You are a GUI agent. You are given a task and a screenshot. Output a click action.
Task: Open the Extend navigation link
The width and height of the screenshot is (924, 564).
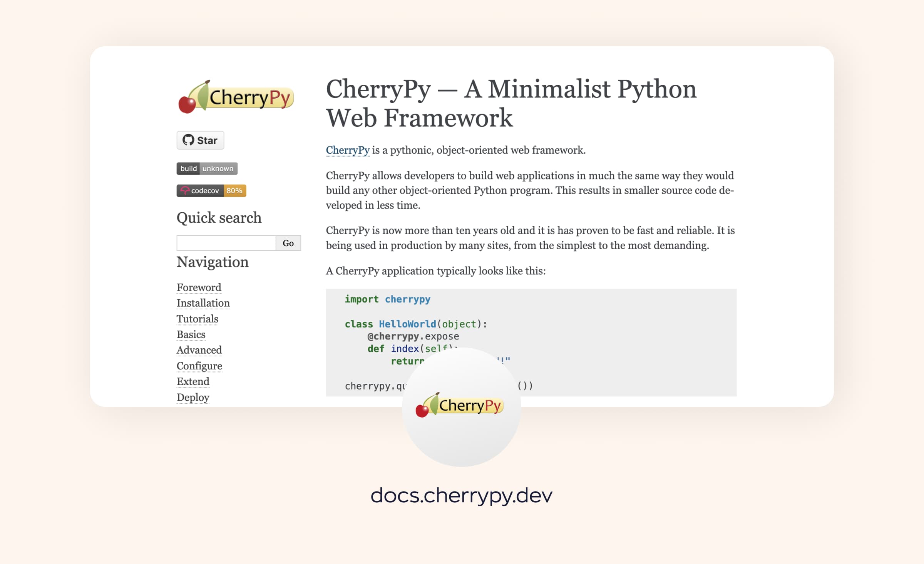click(x=193, y=381)
